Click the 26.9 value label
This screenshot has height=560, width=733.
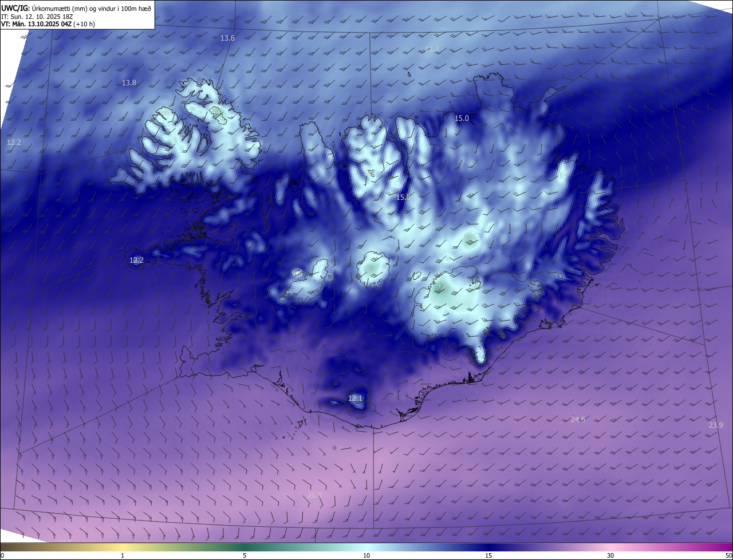point(314,495)
